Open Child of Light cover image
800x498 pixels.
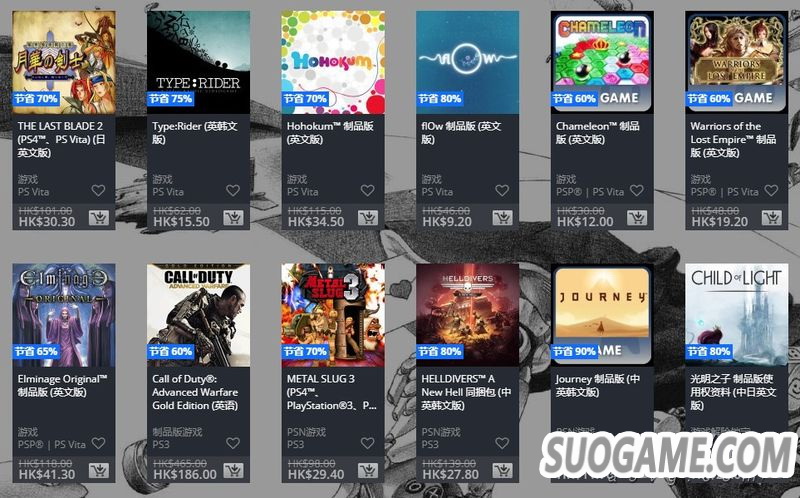tap(737, 315)
